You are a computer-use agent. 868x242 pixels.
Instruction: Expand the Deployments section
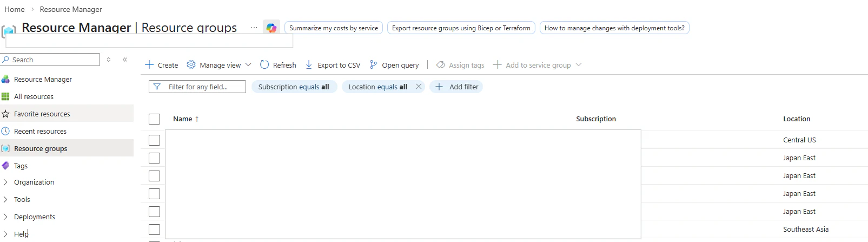(x=5, y=217)
